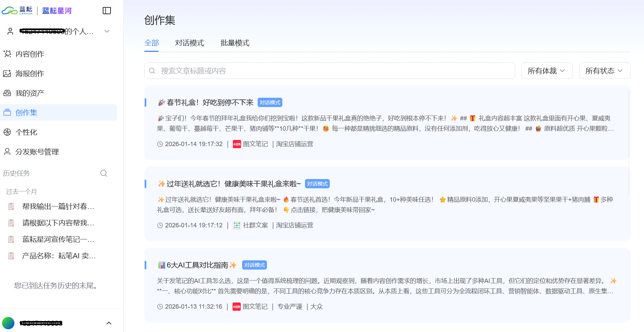Click the clock icon beside 2026-01-14 19:17:12
The image size is (644, 332).
(x=160, y=225)
